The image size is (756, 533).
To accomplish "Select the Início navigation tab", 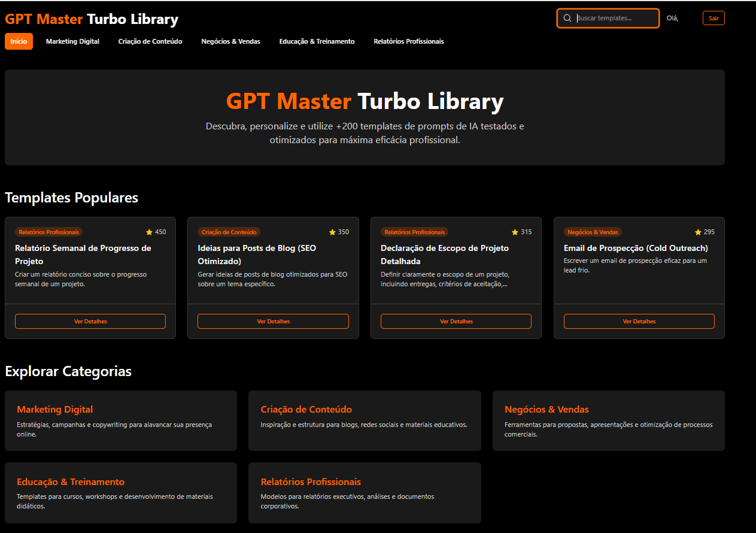I will [19, 41].
